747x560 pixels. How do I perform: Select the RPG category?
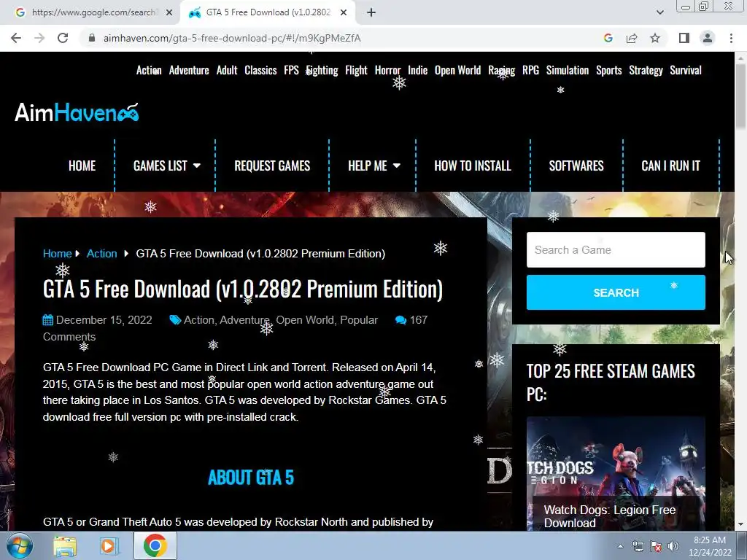(x=530, y=71)
